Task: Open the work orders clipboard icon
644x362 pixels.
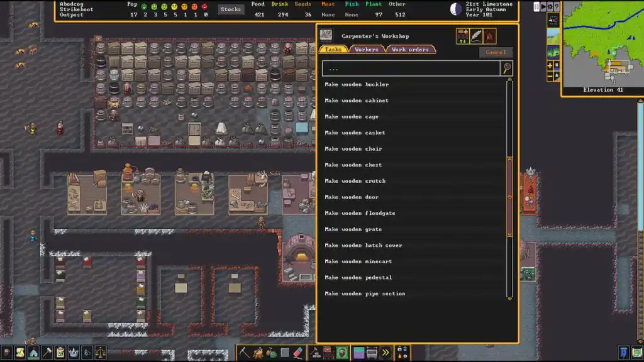Action: [60, 353]
